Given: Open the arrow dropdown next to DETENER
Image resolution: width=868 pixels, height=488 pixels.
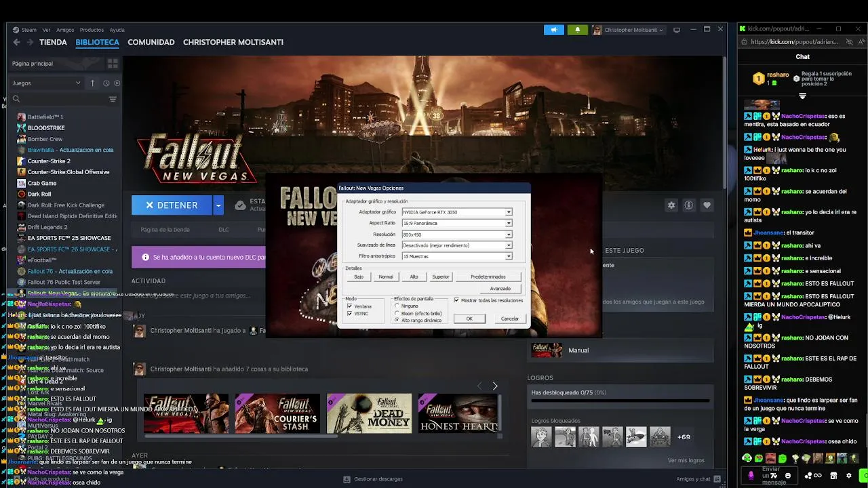Looking at the screenshot, I should (x=218, y=205).
